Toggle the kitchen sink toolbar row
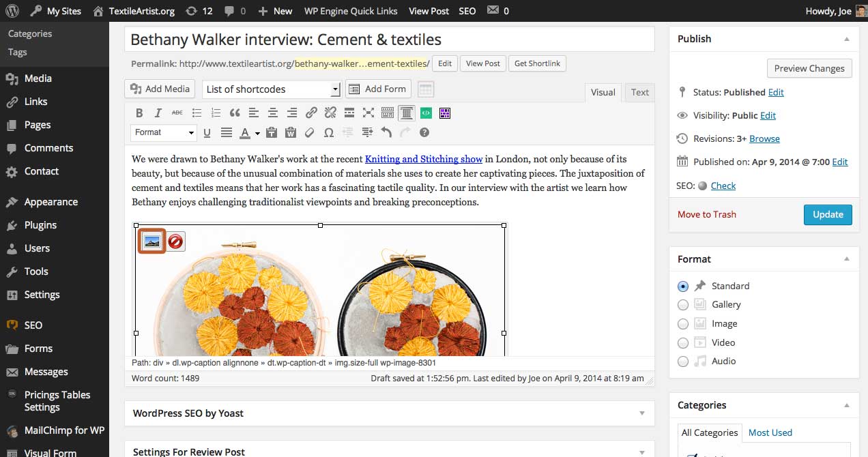The width and height of the screenshot is (868, 457). pyautogui.click(x=388, y=113)
